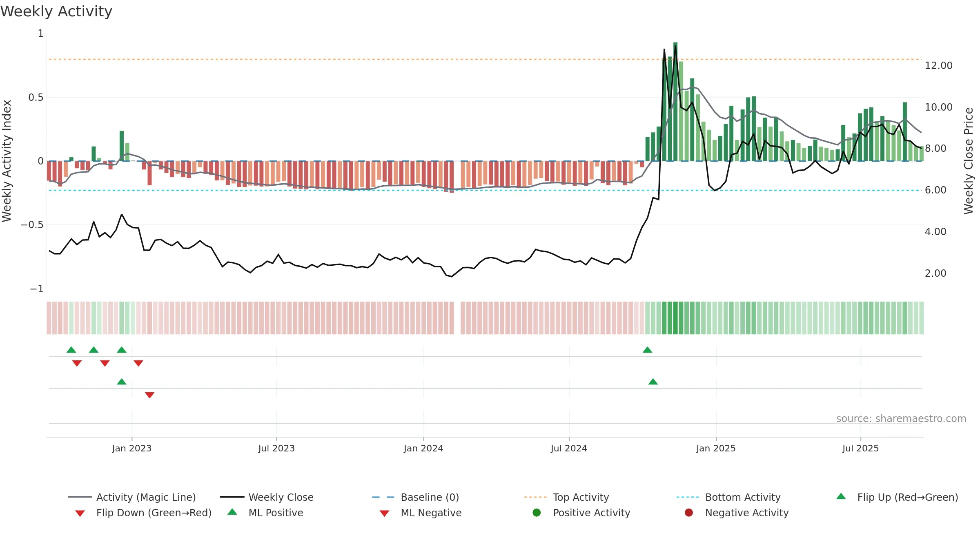
Task: Toggle the Top Activity legend entry
Action: pyautogui.click(x=566, y=497)
